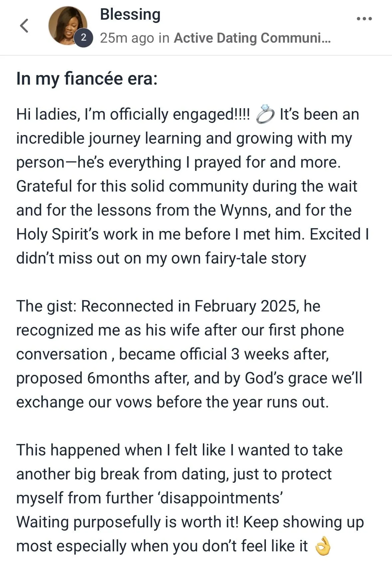Open the author name Blessing
392x565 pixels.
pos(130,15)
